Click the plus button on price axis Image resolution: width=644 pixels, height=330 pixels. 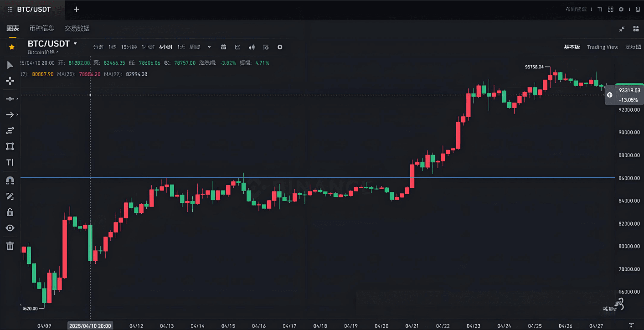point(610,95)
